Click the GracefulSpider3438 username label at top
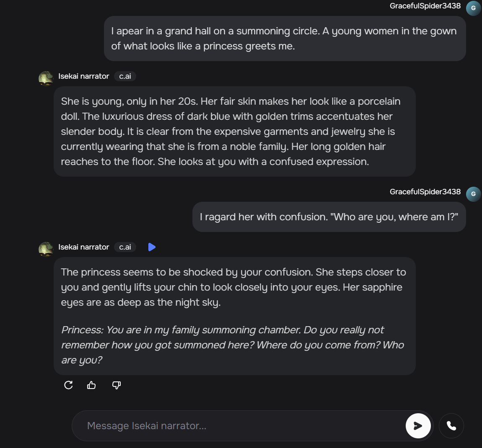482x448 pixels. pyautogui.click(x=424, y=6)
